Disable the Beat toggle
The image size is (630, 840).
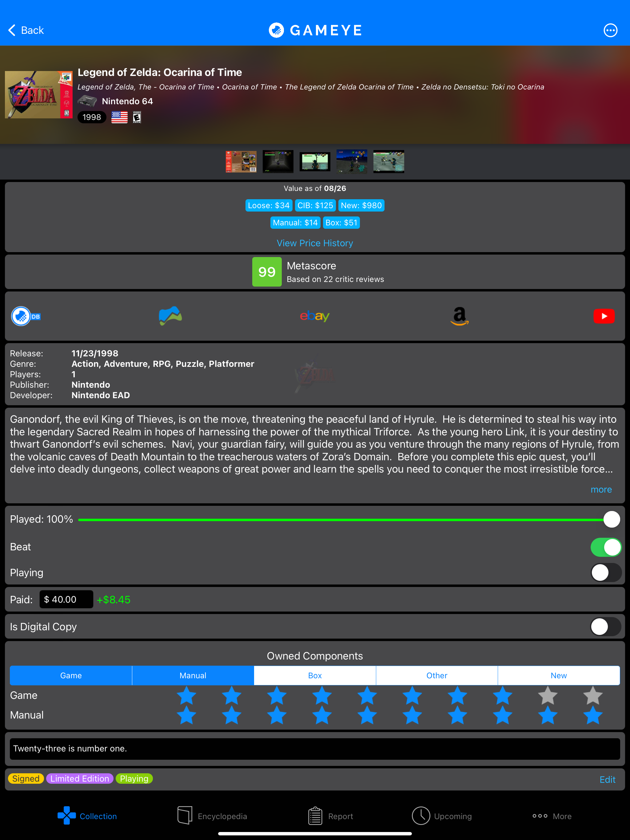point(606,547)
